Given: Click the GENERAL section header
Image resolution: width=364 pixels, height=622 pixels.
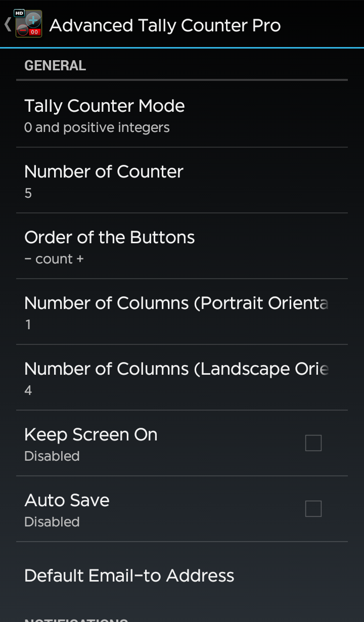Looking at the screenshot, I should tap(55, 66).
